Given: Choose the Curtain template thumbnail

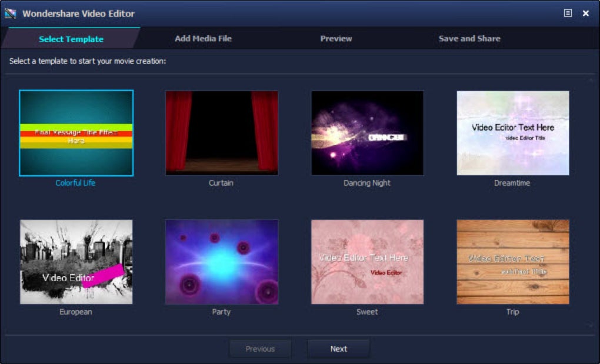Looking at the screenshot, I should [x=222, y=133].
